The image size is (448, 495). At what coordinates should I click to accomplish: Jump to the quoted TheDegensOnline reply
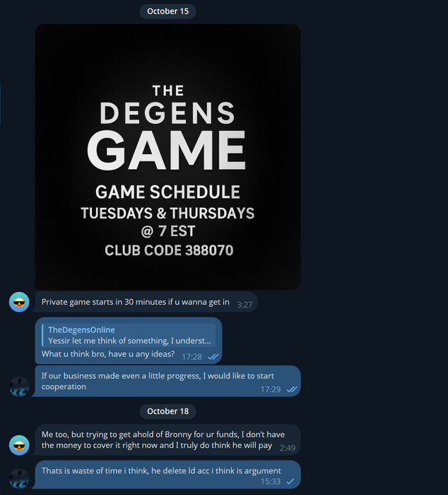[129, 335]
